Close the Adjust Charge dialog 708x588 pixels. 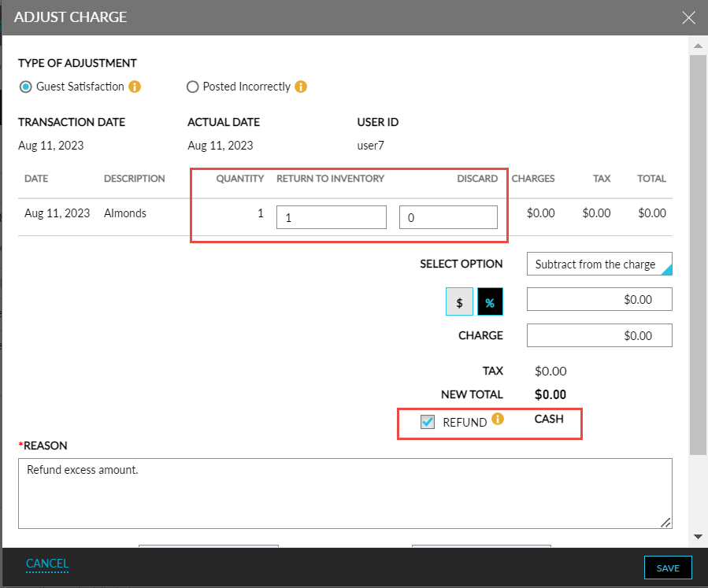[688, 17]
